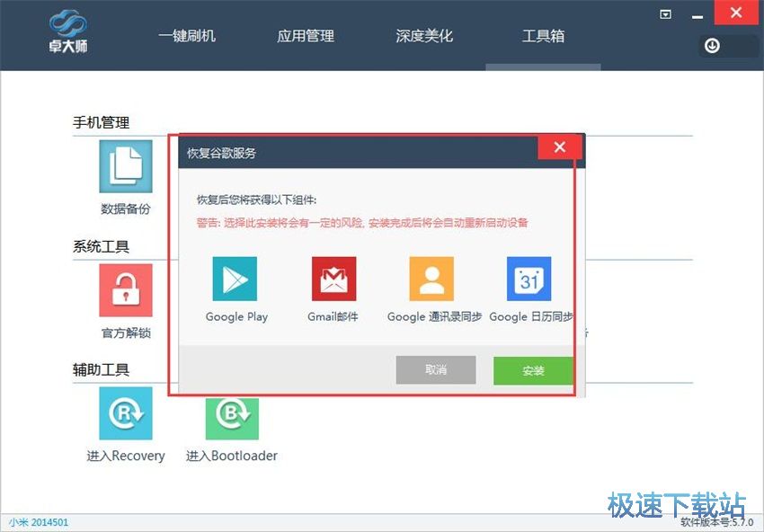Click the 进入Bootloader label text
The width and height of the screenshot is (764, 532).
tap(232, 456)
